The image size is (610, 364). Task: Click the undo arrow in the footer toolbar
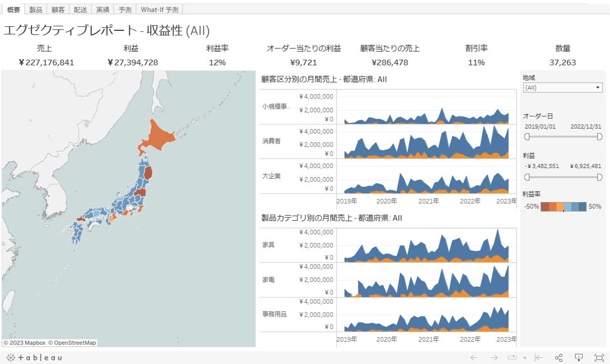click(474, 358)
